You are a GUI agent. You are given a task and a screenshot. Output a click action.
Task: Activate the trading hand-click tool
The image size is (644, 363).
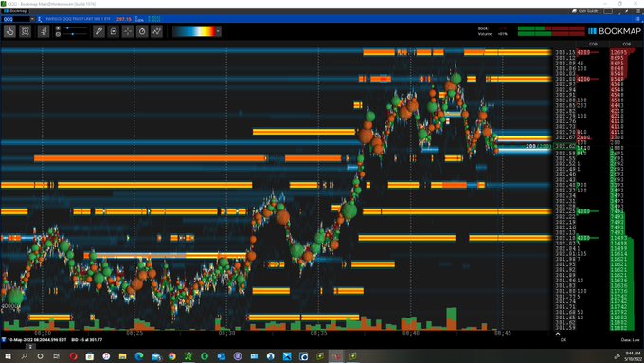(x=9, y=31)
